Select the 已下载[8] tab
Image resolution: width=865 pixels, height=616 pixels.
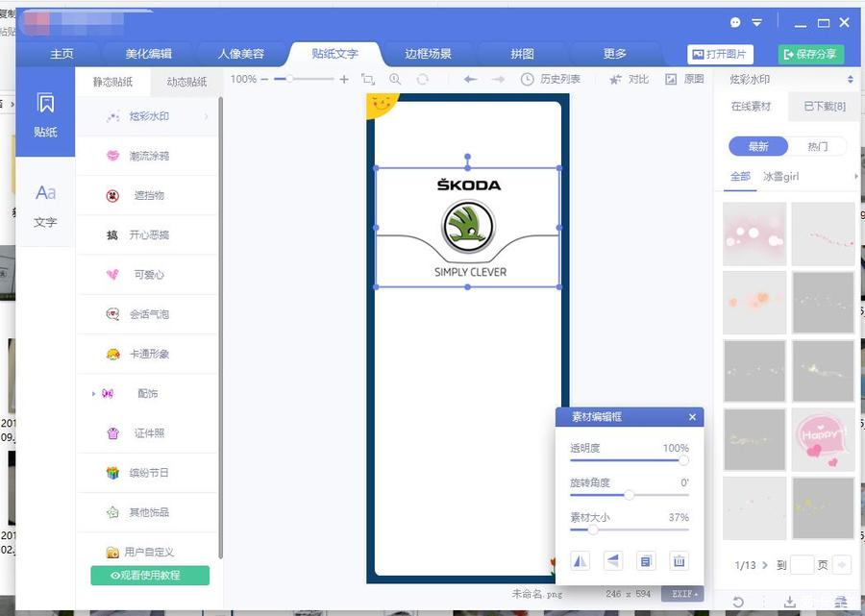click(825, 107)
